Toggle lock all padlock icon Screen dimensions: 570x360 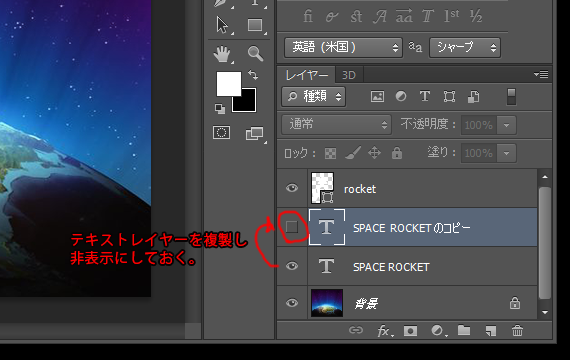pos(397,153)
